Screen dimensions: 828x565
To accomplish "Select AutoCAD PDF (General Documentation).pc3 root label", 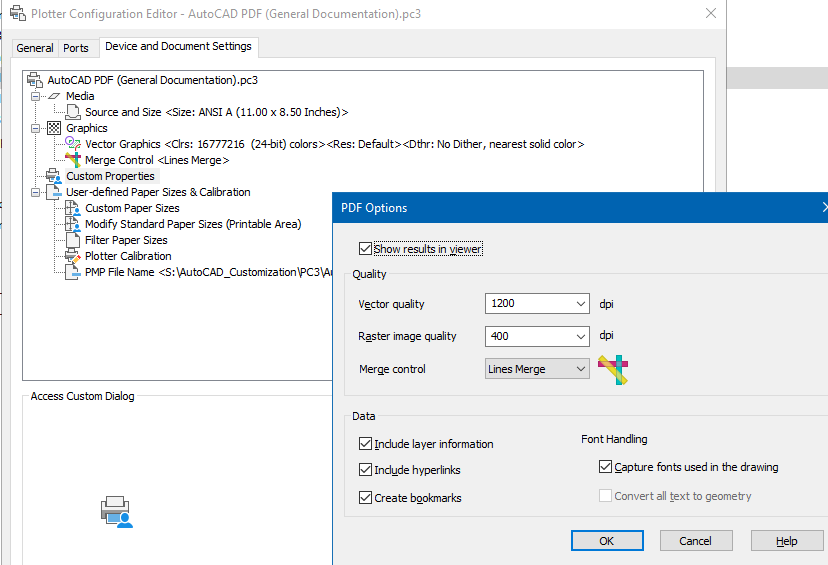I will (153, 80).
